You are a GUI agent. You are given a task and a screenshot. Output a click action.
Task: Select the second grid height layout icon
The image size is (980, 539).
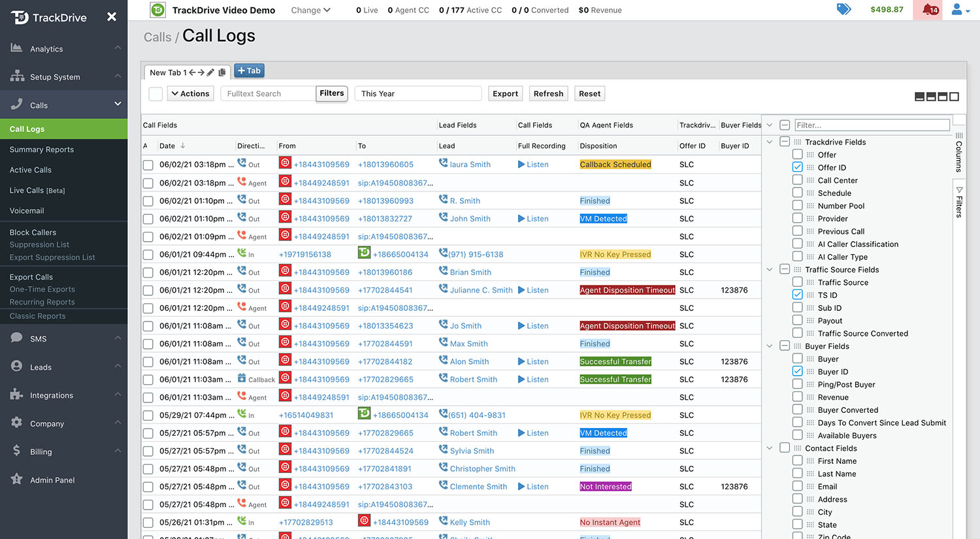(x=931, y=97)
